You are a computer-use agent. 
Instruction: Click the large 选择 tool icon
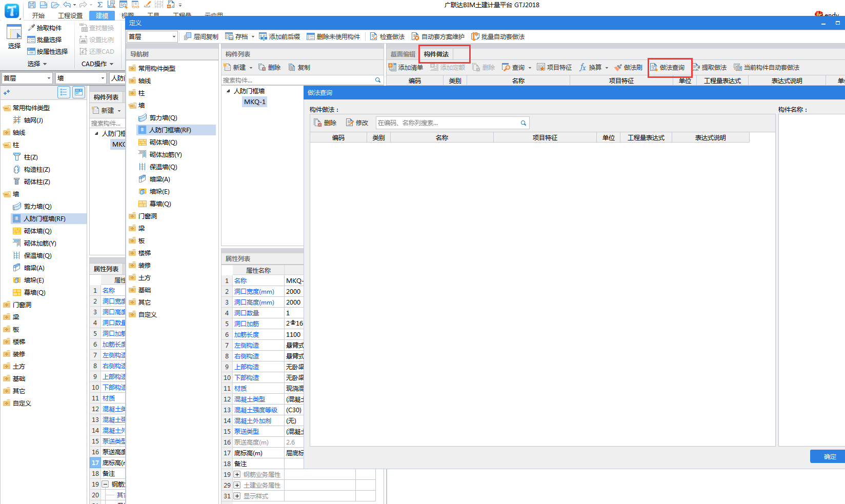click(x=14, y=32)
